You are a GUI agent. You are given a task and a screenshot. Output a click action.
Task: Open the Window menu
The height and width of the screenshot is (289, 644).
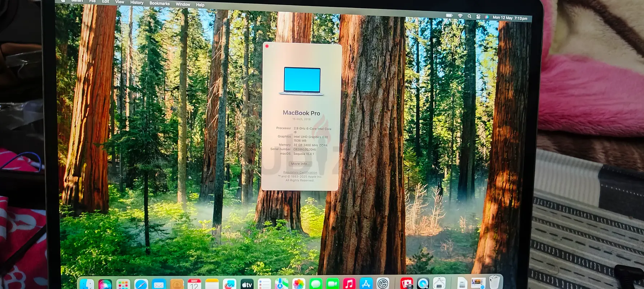pos(183,4)
